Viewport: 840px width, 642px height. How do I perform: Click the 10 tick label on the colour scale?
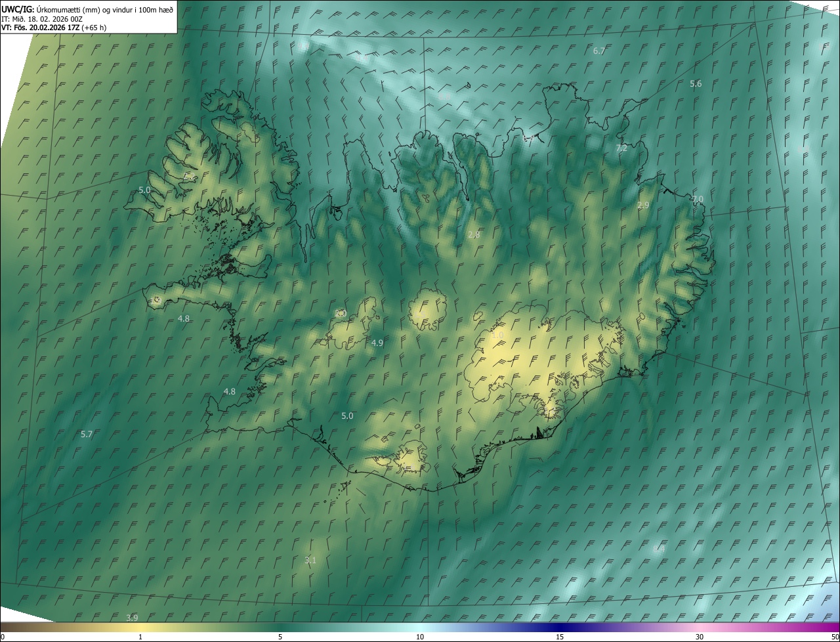click(420, 637)
